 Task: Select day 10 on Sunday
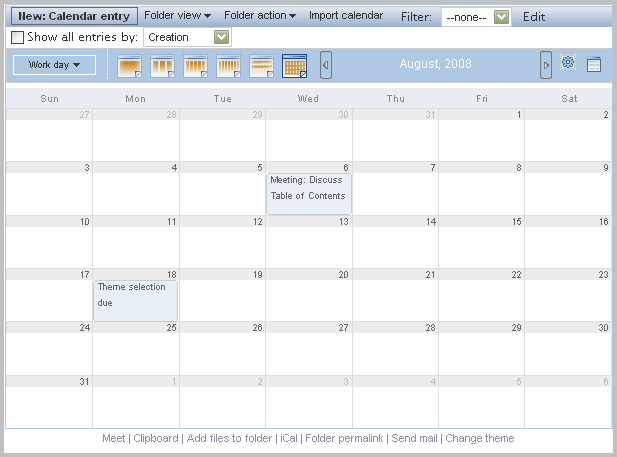(x=85, y=222)
